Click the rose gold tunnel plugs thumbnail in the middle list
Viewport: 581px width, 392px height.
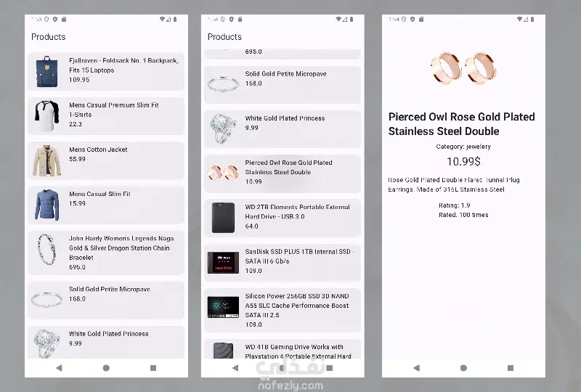tap(224, 173)
